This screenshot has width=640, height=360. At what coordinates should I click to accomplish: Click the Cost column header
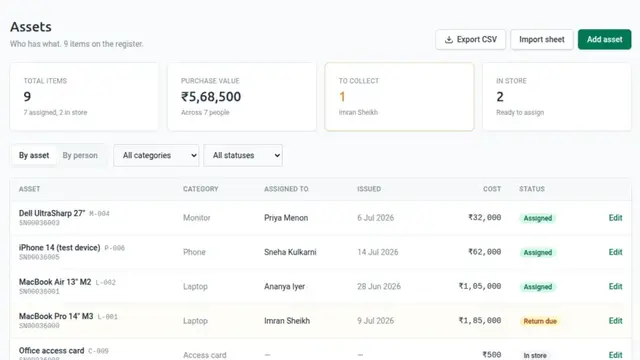(492, 189)
